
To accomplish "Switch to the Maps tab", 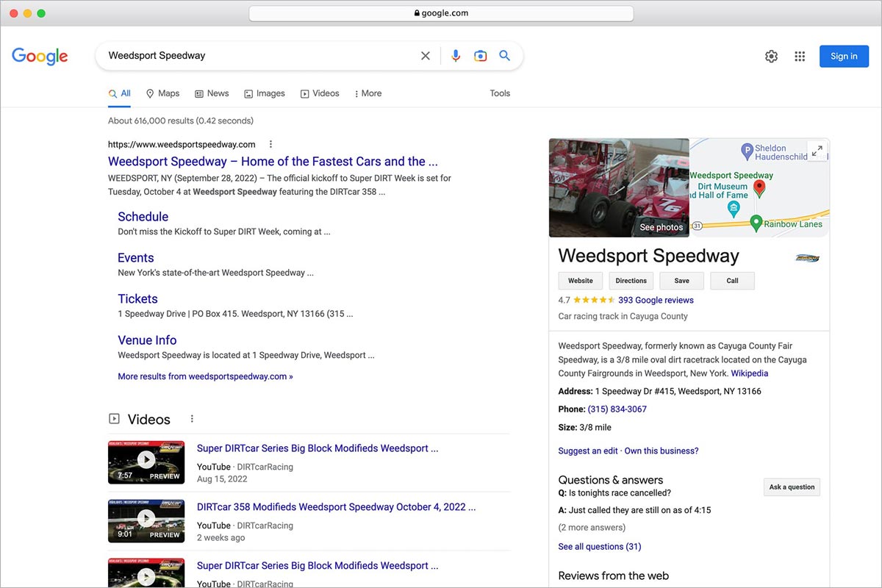I will (x=162, y=93).
